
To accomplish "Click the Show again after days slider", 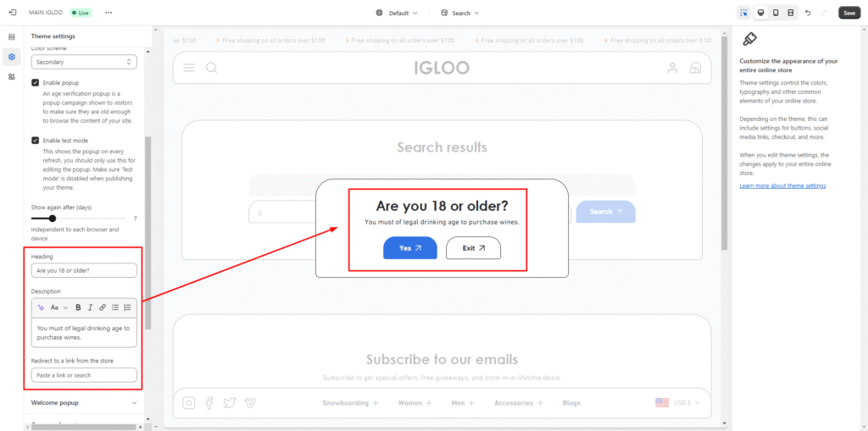I will tap(53, 218).
